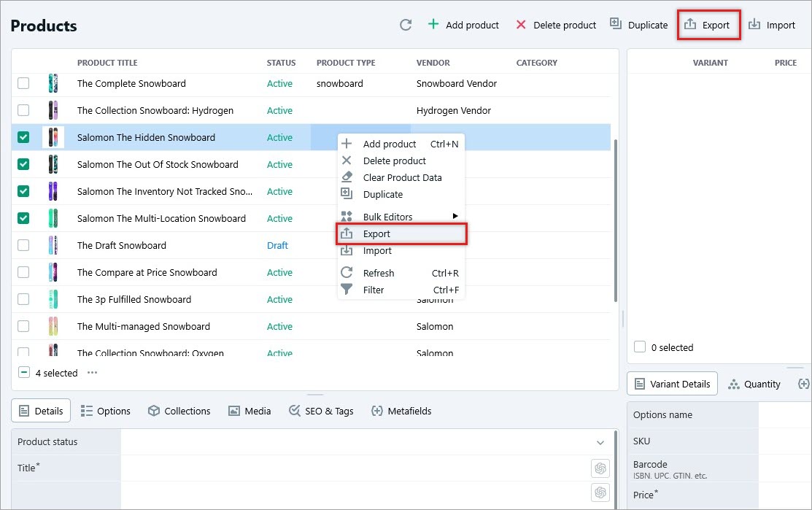This screenshot has width=812, height=510.
Task: Click the refresh icon in the Products toolbar
Action: pos(406,25)
